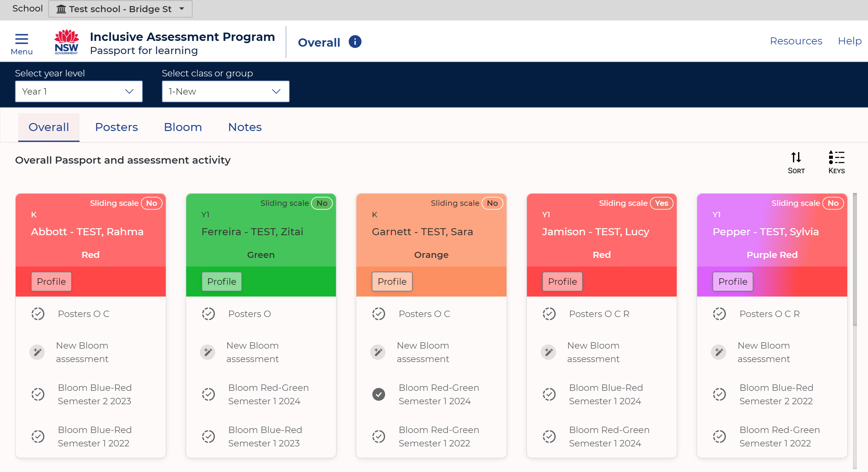The image size is (868, 472).
Task: Click the vertical scrollbar on the right
Action: pos(855,259)
